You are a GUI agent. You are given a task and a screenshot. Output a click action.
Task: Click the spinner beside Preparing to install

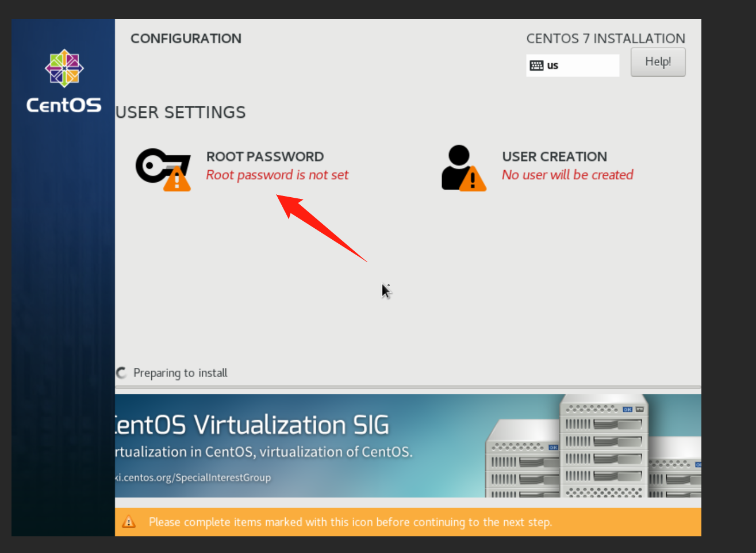(121, 373)
